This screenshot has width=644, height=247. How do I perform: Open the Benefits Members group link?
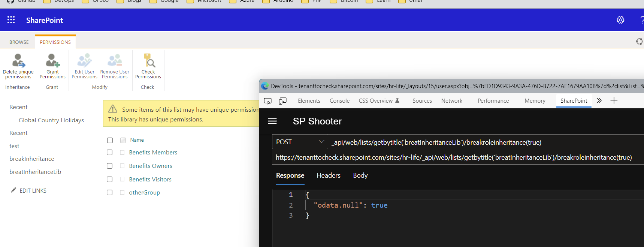pos(153,153)
